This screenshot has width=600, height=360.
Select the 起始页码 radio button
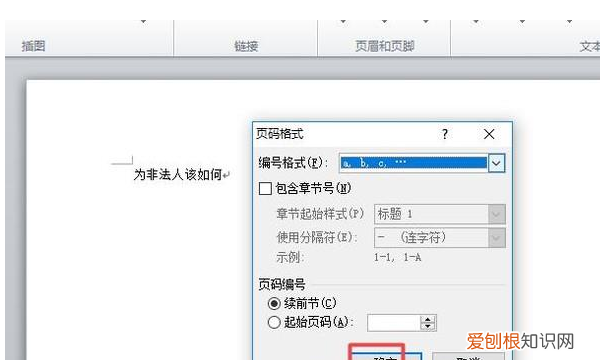[x=274, y=322]
